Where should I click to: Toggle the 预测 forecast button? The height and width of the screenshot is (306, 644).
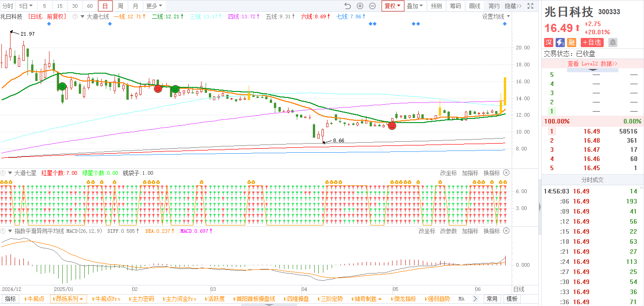click(x=437, y=6)
